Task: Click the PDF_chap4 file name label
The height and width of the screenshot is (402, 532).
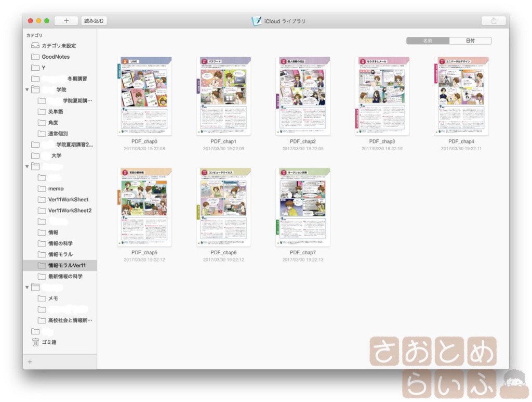Action: [x=461, y=141]
